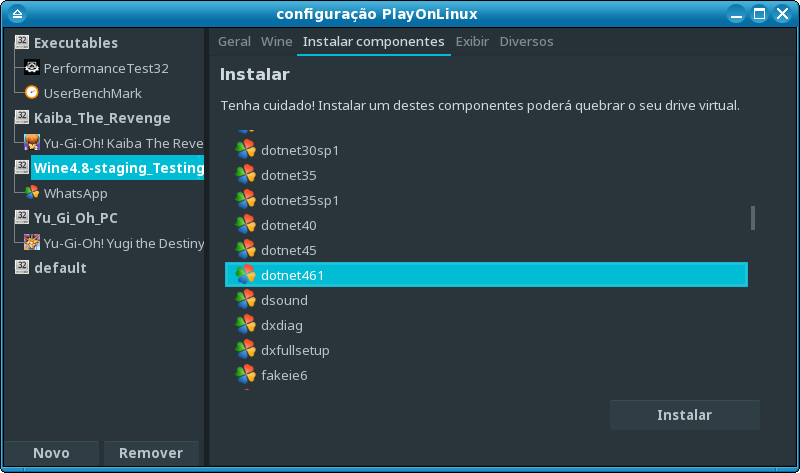800x473 pixels.
Task: Click the Yu-Gi-Oh! Kaiba game icon
Action: click(x=32, y=143)
